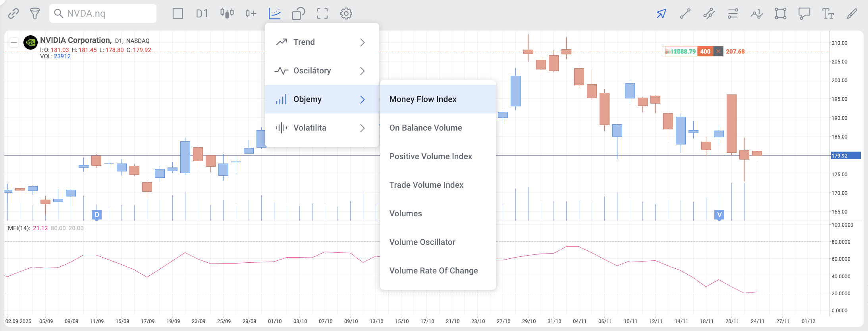Add the Volume Rate Of Change indicator
868x331 pixels.
(x=438, y=271)
